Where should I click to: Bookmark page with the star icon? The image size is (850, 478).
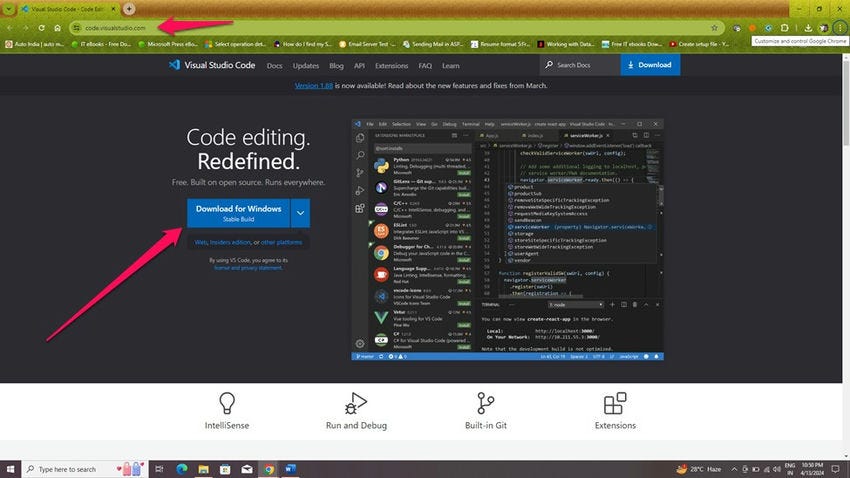714,28
